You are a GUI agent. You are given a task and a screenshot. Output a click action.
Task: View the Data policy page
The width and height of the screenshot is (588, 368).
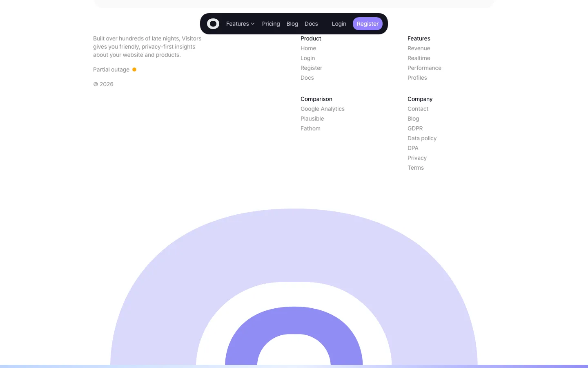click(422, 138)
